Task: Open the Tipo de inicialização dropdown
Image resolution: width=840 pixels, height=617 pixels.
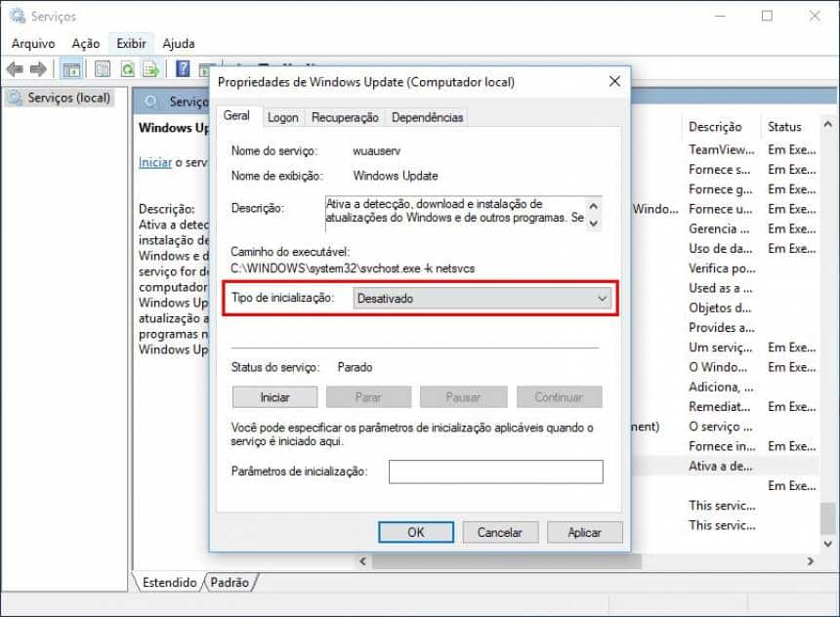Action: 483,299
